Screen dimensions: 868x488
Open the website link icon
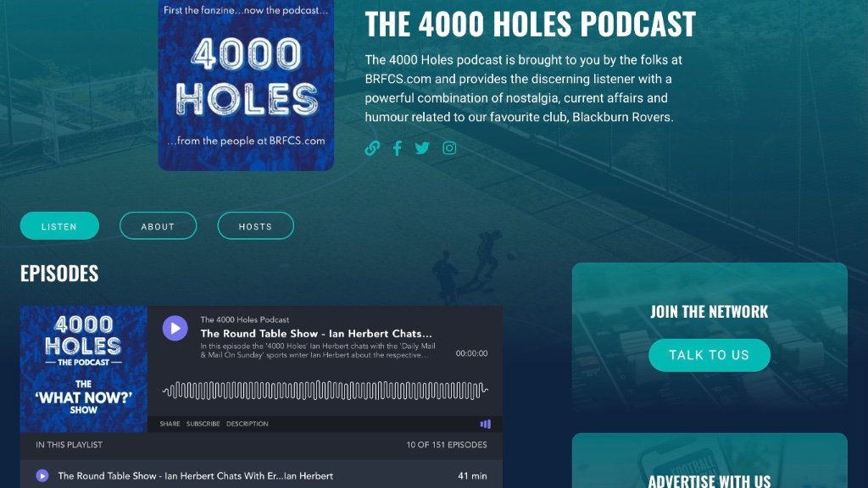click(x=372, y=147)
